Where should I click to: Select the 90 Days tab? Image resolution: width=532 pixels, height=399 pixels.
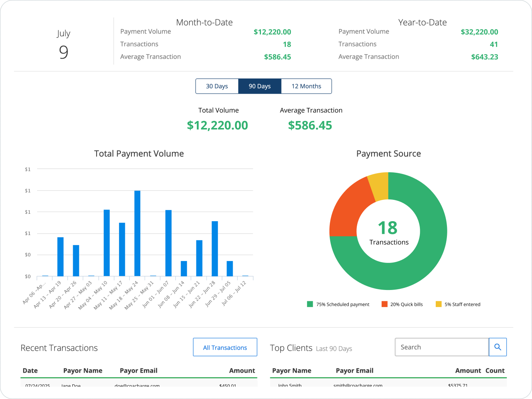(259, 86)
